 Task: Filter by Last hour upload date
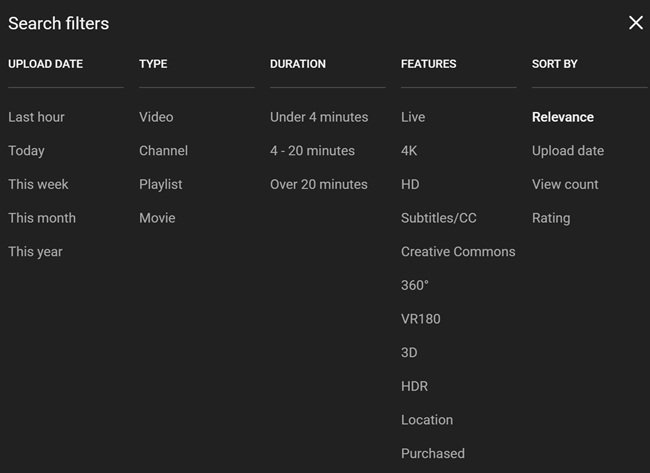[36, 117]
